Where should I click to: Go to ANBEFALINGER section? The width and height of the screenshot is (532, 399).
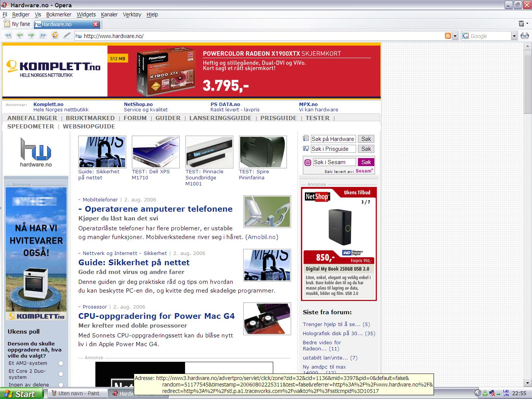pos(32,118)
